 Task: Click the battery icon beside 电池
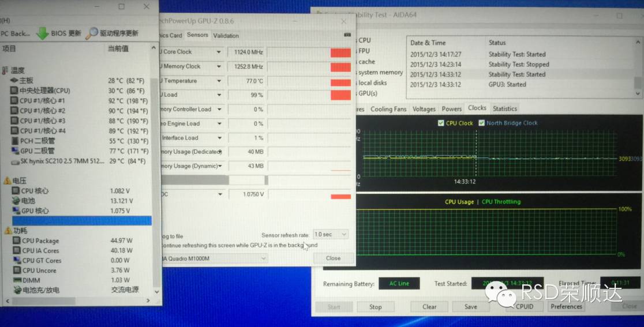(16, 201)
